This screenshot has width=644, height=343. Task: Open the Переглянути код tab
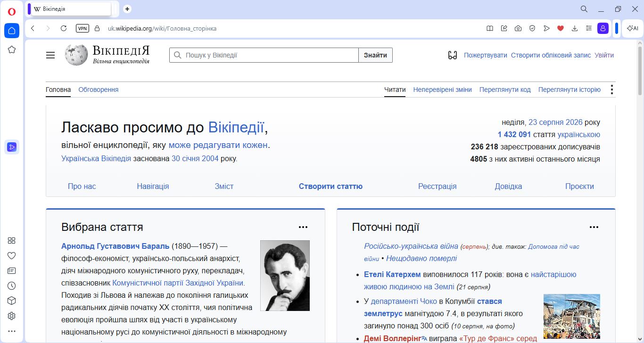coord(505,90)
